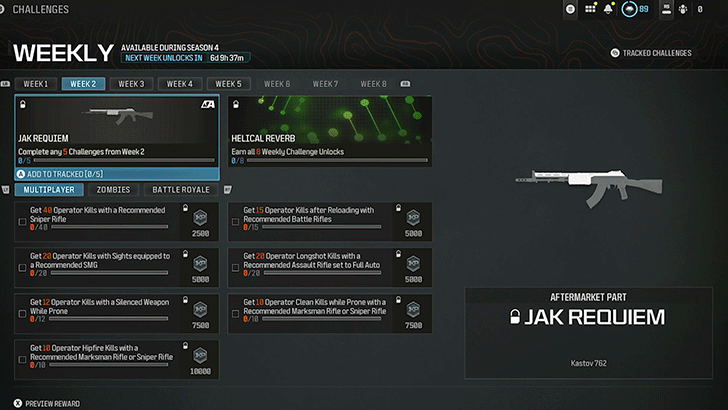Open notifications bell icon
This screenshot has width=728, height=410.
608,9
